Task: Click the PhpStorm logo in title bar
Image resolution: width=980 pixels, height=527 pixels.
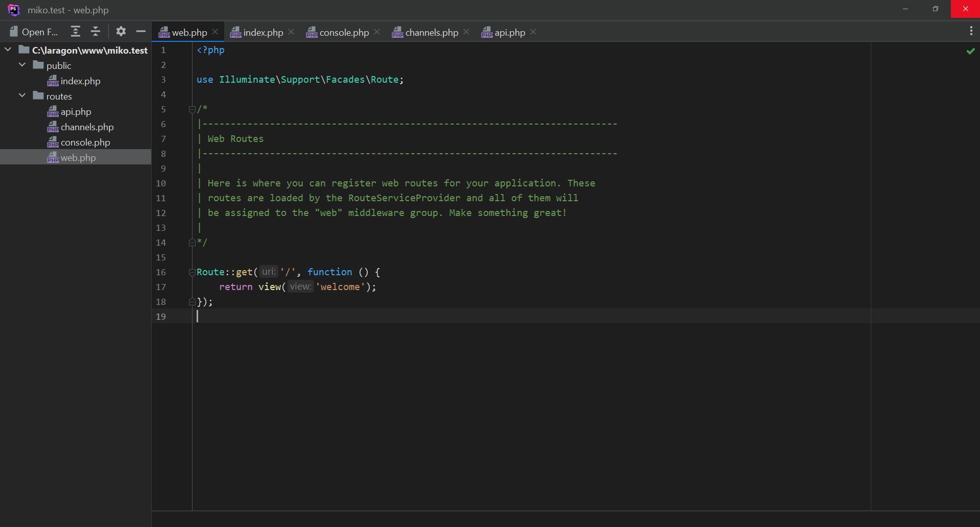Action: click(14, 10)
